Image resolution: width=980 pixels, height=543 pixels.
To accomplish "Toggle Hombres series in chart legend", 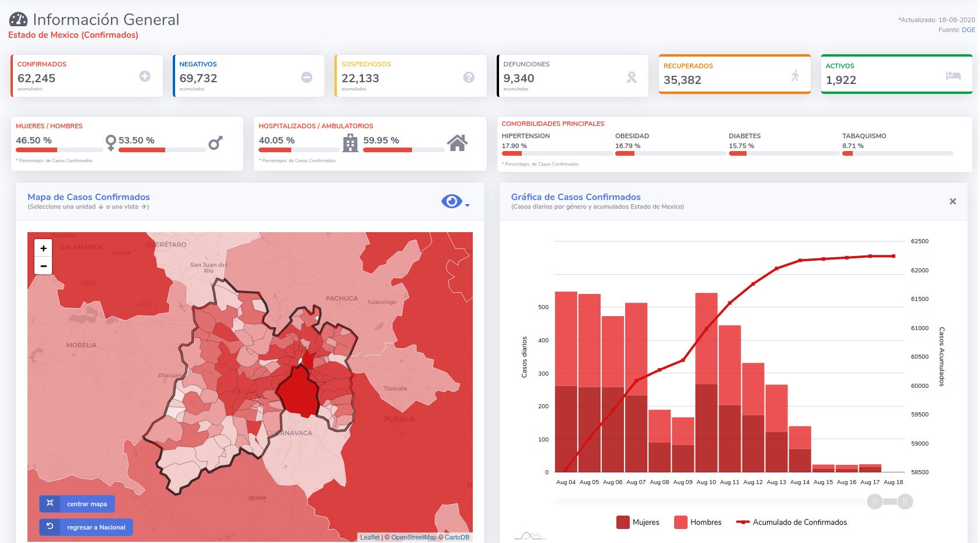I will tap(697, 522).
